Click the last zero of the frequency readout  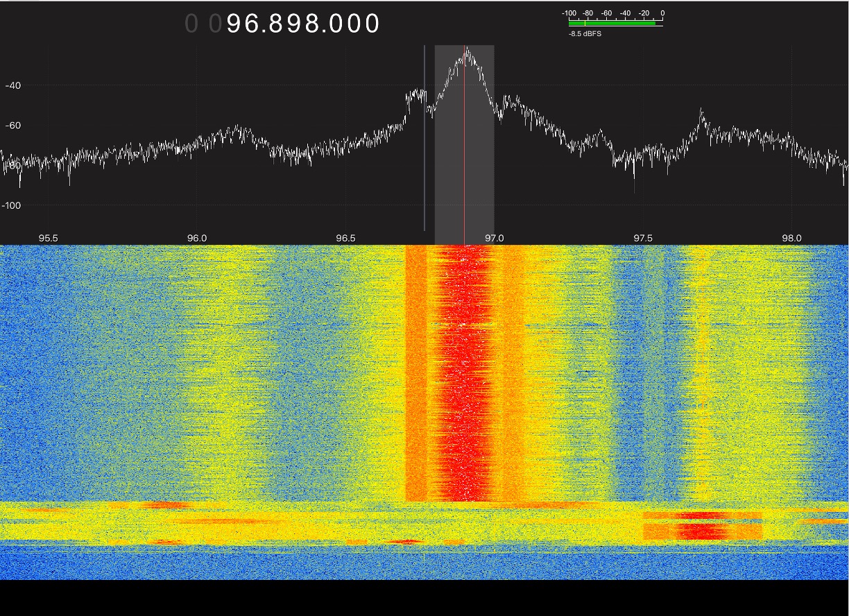[372, 24]
